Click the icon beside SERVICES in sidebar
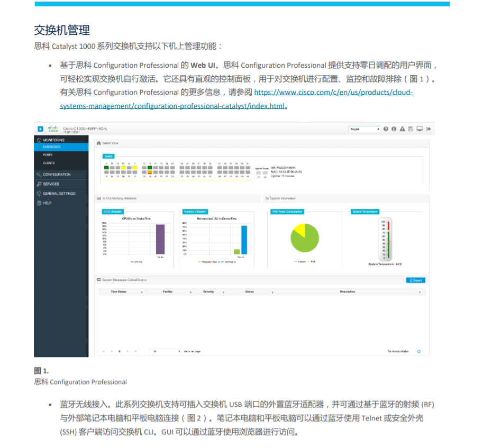 (39, 184)
